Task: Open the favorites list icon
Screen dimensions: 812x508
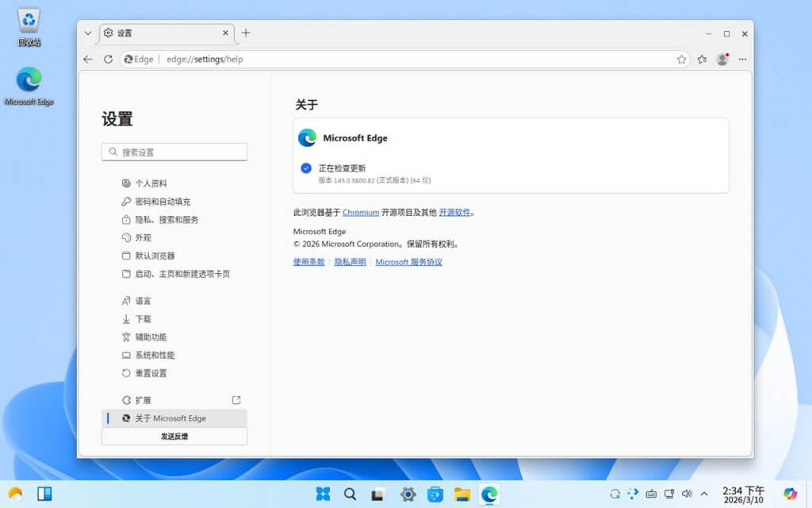Action: [x=702, y=59]
